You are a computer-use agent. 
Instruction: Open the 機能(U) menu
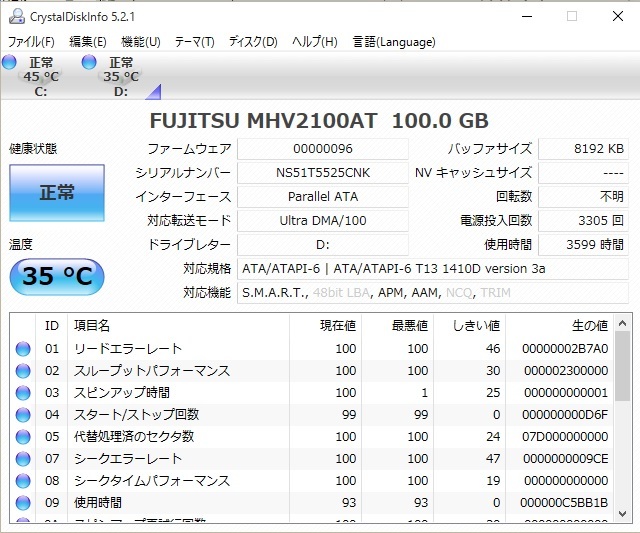(x=141, y=42)
